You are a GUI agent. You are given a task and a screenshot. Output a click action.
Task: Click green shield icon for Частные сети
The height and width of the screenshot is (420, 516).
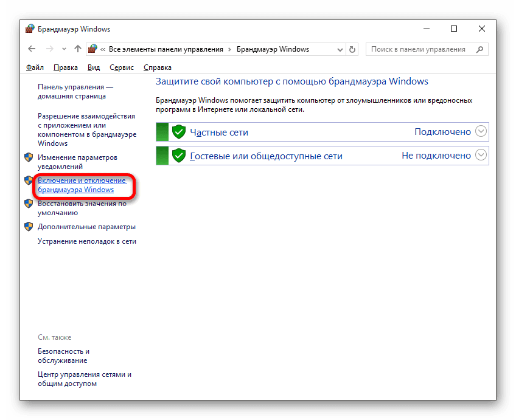[x=179, y=132]
